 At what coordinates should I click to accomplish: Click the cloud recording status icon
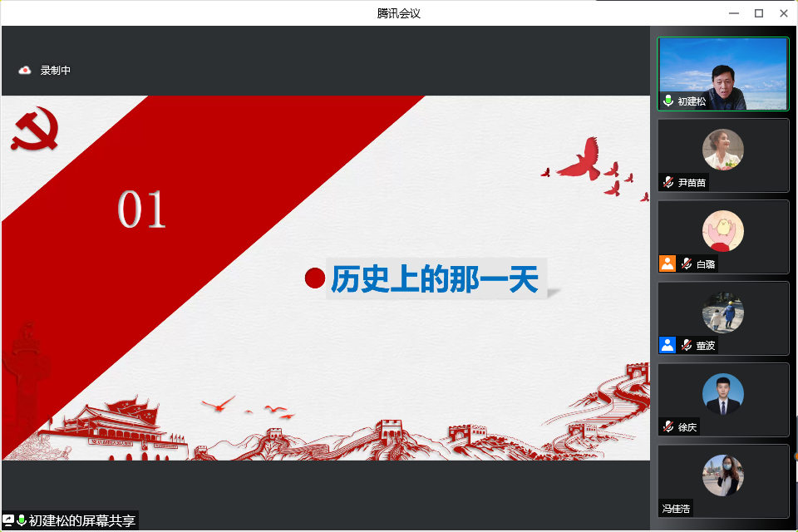25,71
